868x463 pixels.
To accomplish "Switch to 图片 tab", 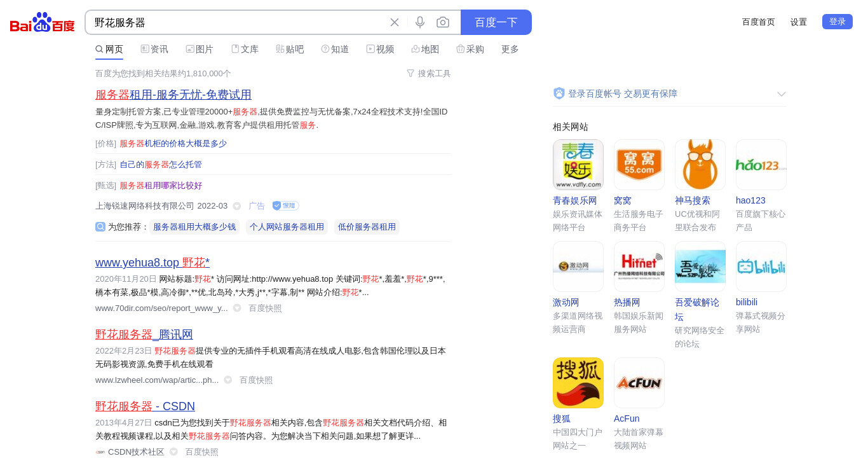I will click(x=200, y=49).
